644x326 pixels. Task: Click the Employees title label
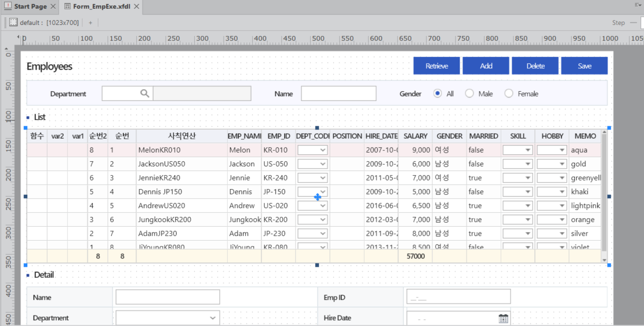(x=49, y=66)
